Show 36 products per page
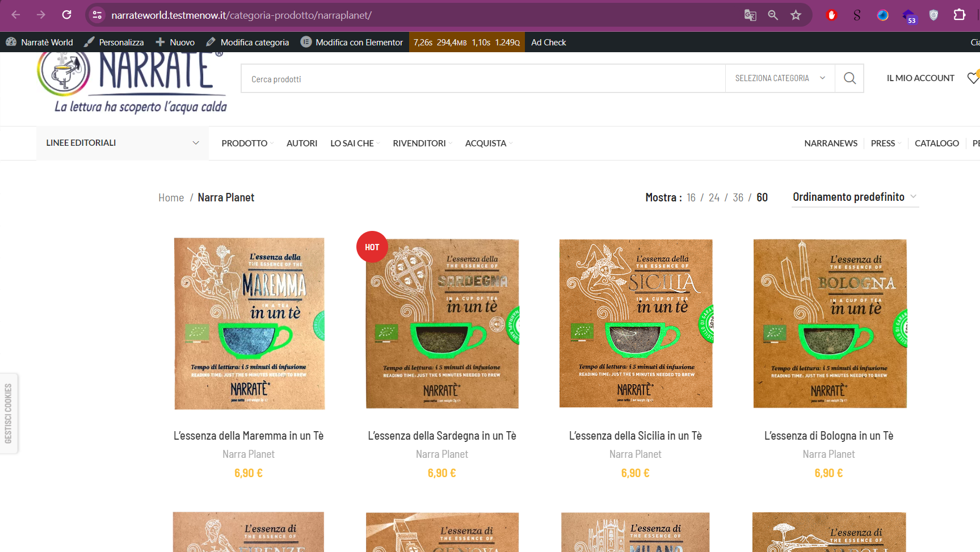 [x=738, y=197]
